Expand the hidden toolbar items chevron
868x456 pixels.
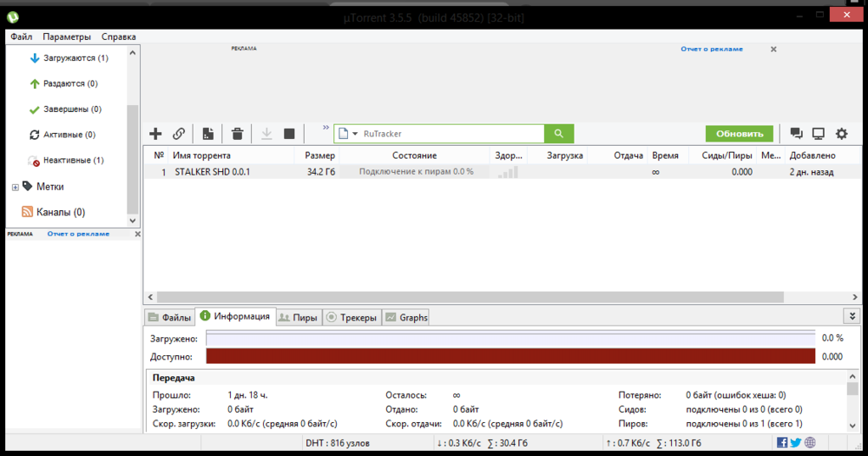tap(326, 128)
